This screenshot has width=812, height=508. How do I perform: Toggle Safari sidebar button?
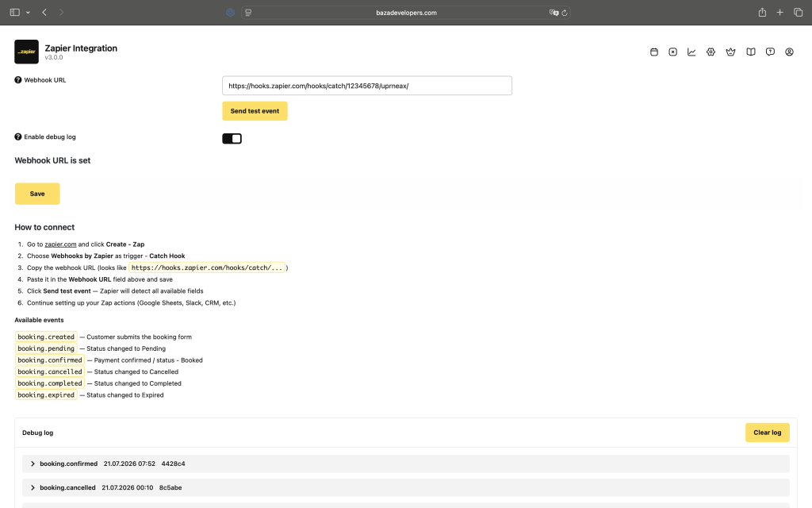click(14, 13)
